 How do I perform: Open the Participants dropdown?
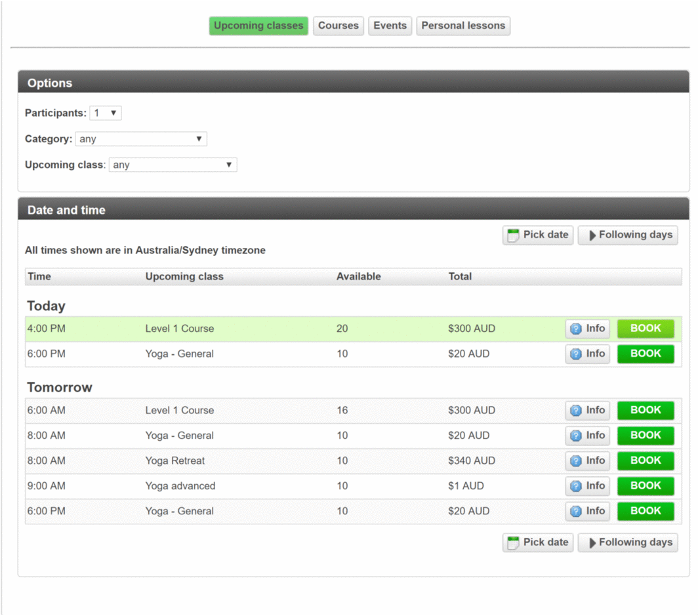coord(106,113)
